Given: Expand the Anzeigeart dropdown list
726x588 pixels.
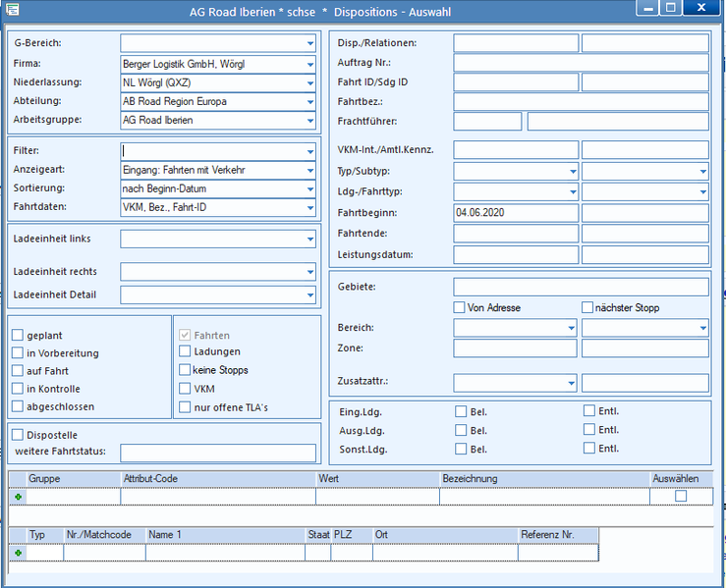Looking at the screenshot, I should tap(310, 170).
